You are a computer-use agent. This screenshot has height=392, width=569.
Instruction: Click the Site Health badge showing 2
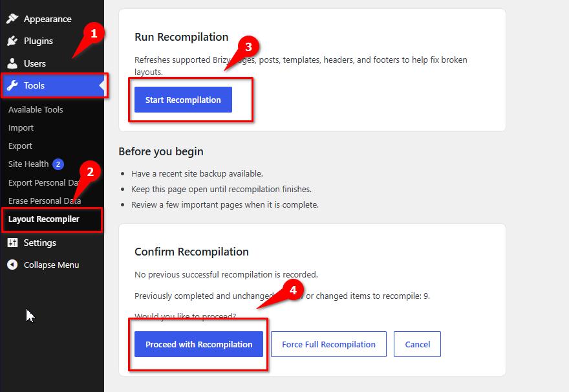(58, 164)
